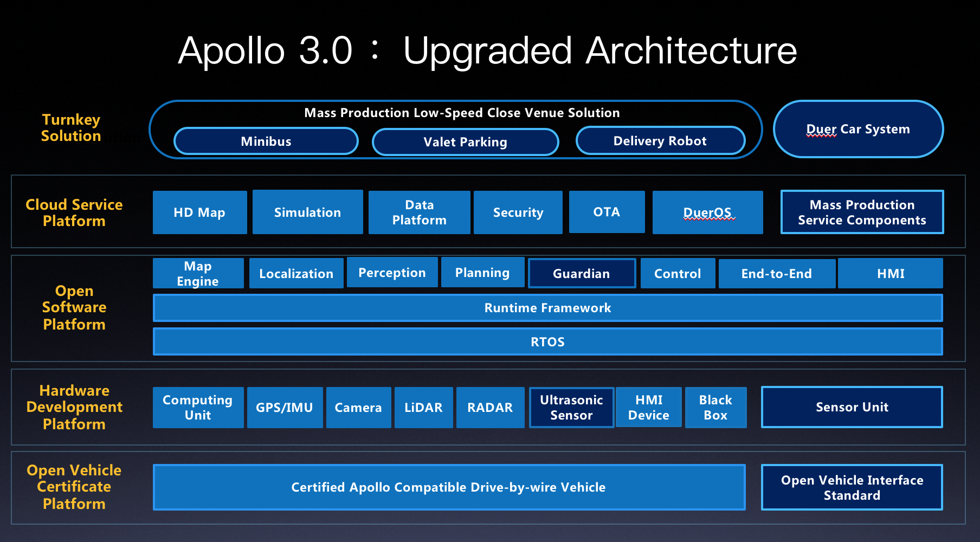Click the Ultrasonic Sensor block
Image resolution: width=980 pixels, height=542 pixels.
tap(571, 408)
